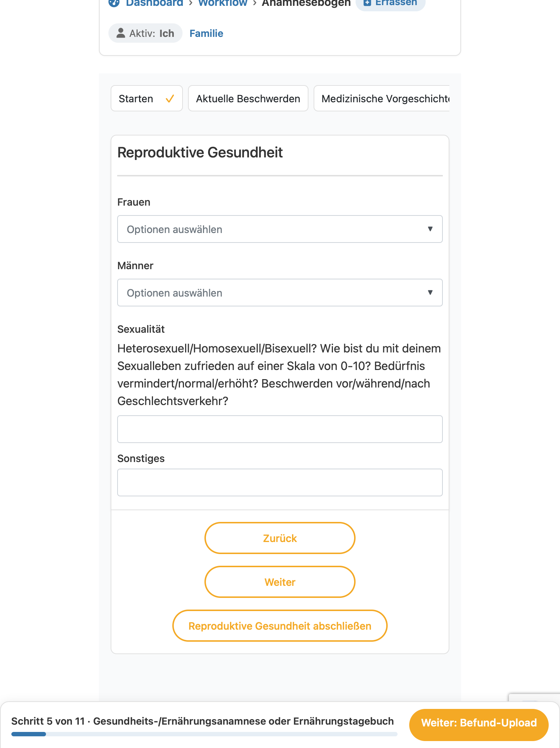The image size is (560, 748).
Task: Open the Frauen options dropdown
Action: coord(280,229)
